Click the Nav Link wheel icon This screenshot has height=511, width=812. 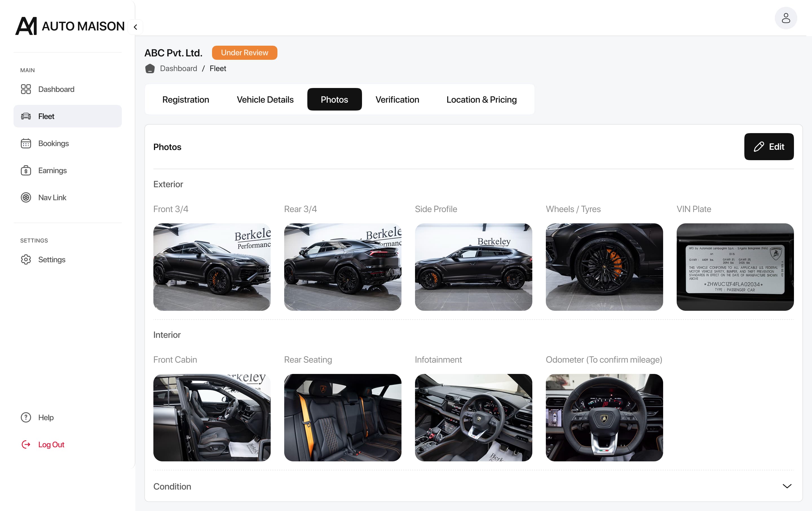click(x=26, y=197)
